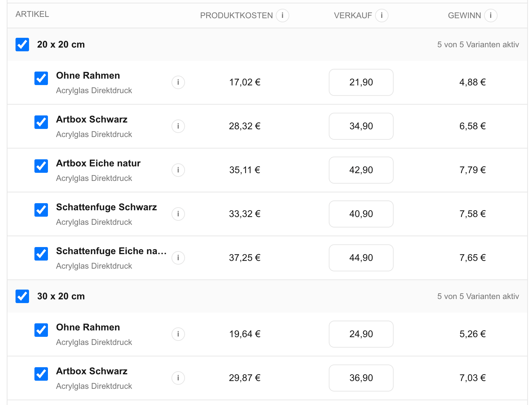Show info for 30 x 20 Artbox Schwarz

[178, 378]
